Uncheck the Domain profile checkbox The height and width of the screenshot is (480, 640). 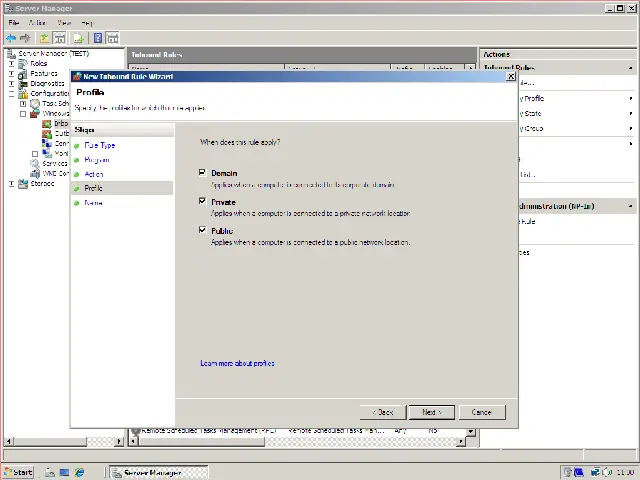[x=203, y=173]
